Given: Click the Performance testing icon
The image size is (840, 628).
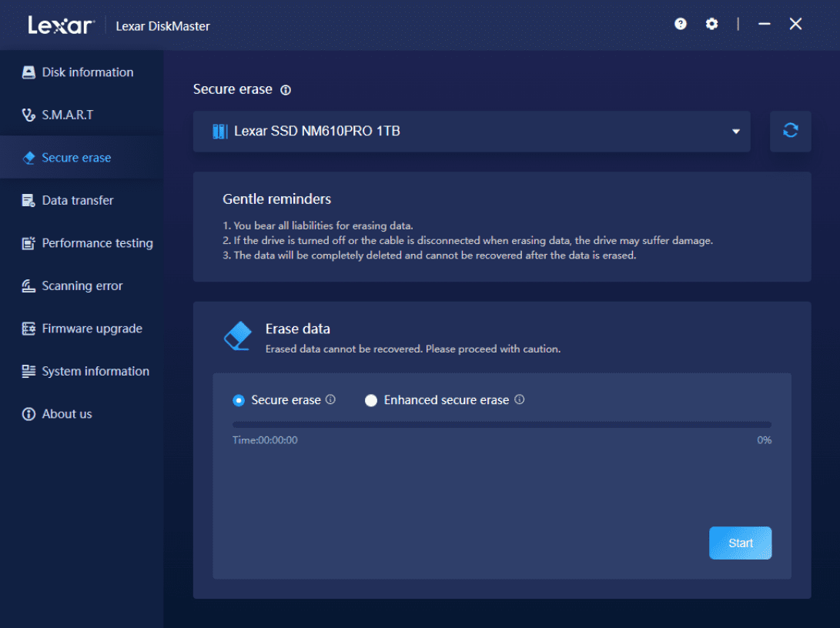Looking at the screenshot, I should pyautogui.click(x=28, y=243).
